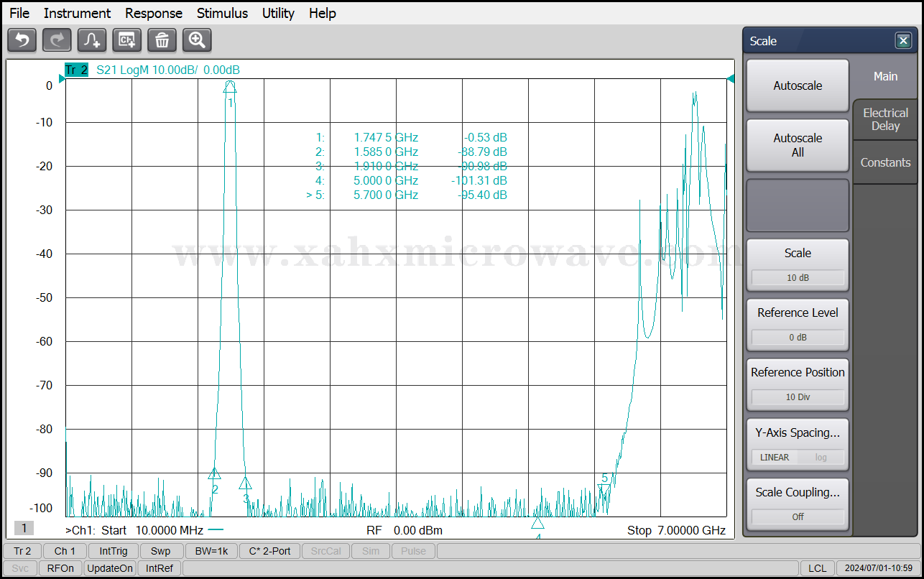Image resolution: width=924 pixels, height=579 pixels.
Task: Click the Scale 10 dB value field
Action: 798,277
